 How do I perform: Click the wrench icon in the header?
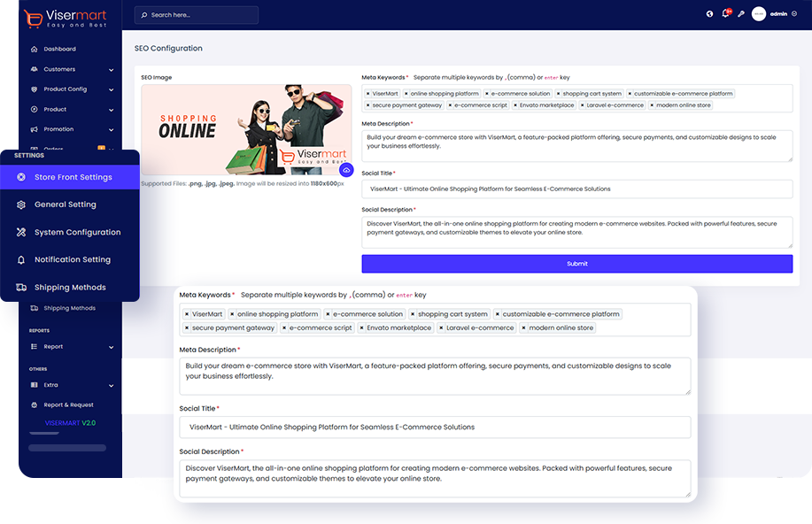click(741, 14)
